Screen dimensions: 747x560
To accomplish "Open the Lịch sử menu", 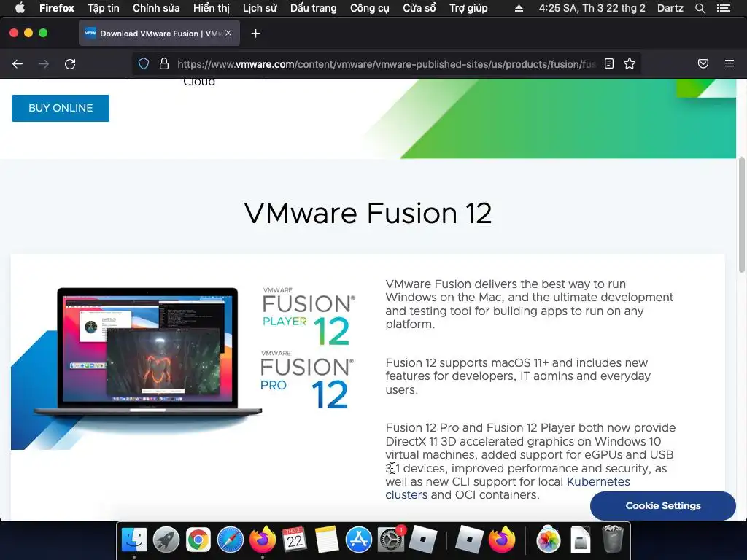I will 260,8.
